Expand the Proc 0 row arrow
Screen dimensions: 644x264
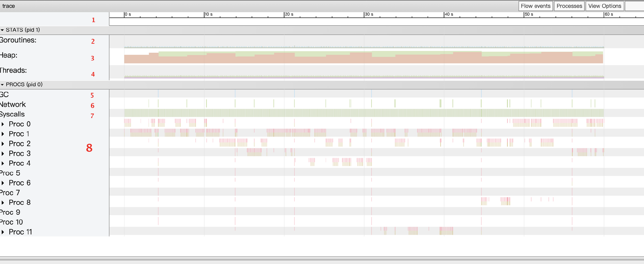tap(3, 124)
